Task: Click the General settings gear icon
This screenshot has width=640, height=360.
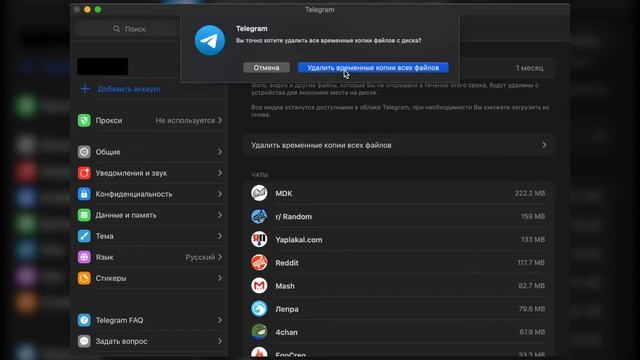Action: 84,152
